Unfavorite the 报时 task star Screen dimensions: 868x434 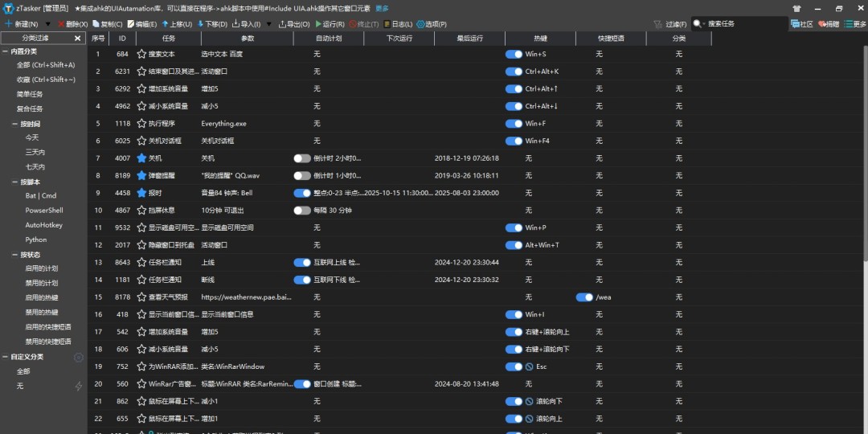(x=141, y=193)
